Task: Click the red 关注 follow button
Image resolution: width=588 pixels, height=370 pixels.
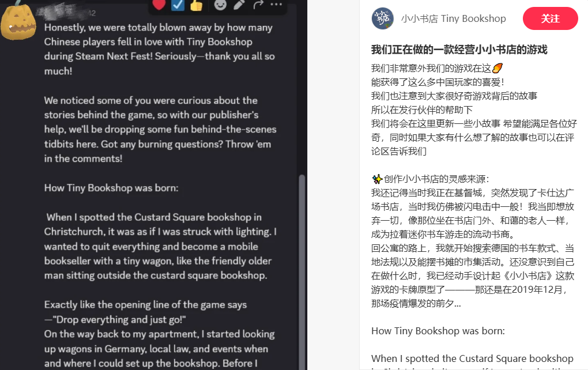Action: pos(550,18)
